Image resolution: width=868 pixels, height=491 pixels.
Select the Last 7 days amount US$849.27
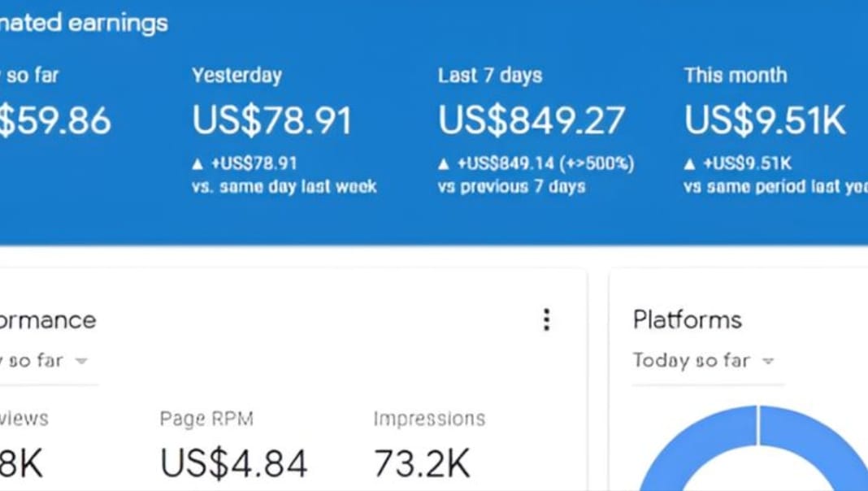532,120
